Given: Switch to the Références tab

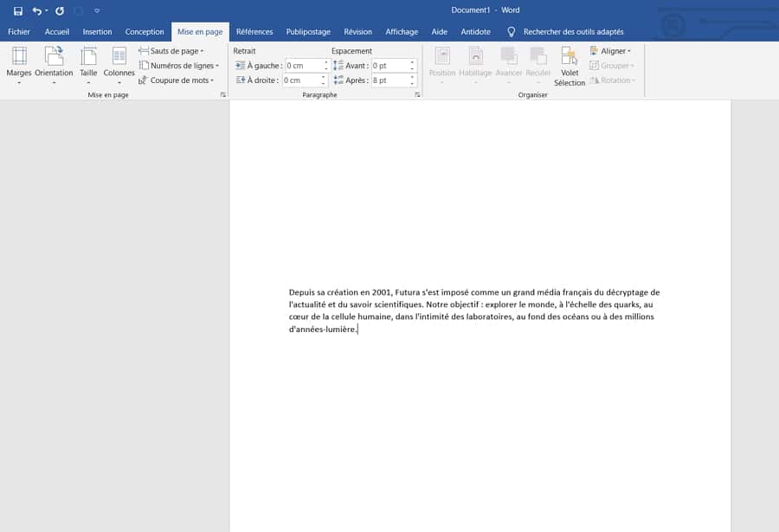Looking at the screenshot, I should [254, 31].
